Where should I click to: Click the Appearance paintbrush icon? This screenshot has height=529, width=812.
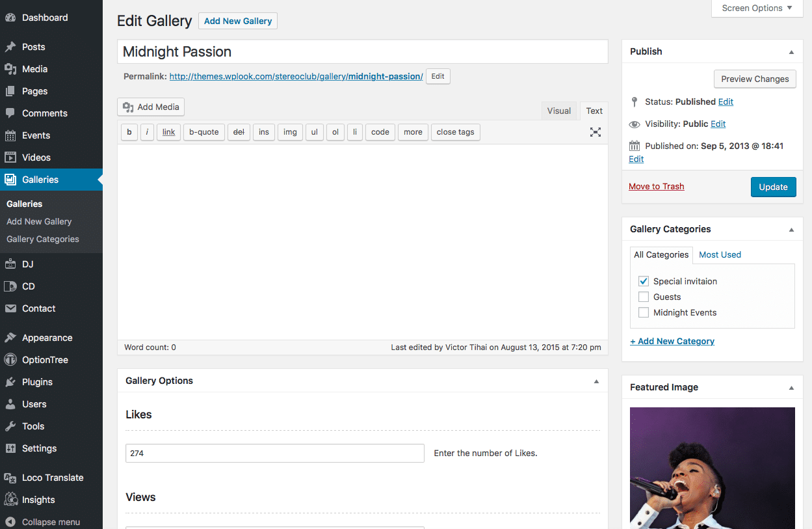[10, 338]
